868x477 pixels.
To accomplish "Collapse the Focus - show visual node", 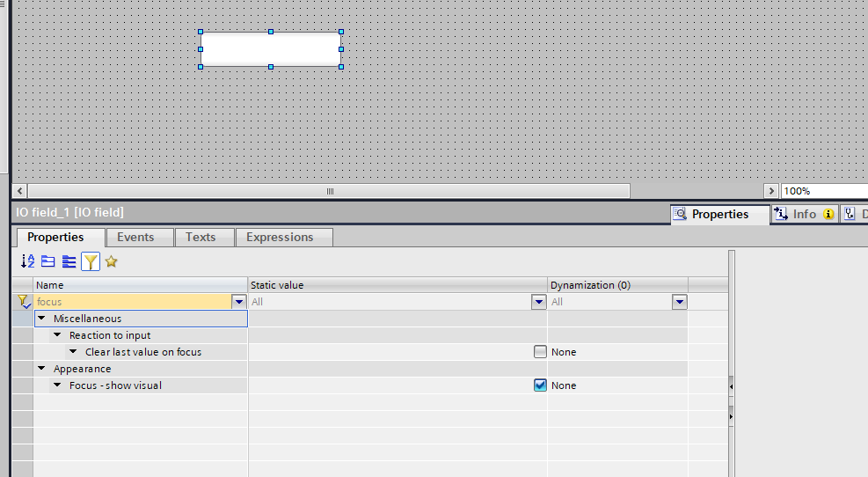I will tap(57, 385).
